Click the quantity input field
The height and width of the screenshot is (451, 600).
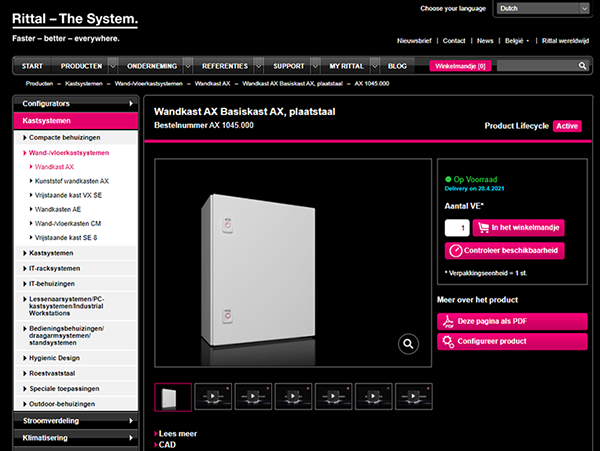(x=455, y=227)
